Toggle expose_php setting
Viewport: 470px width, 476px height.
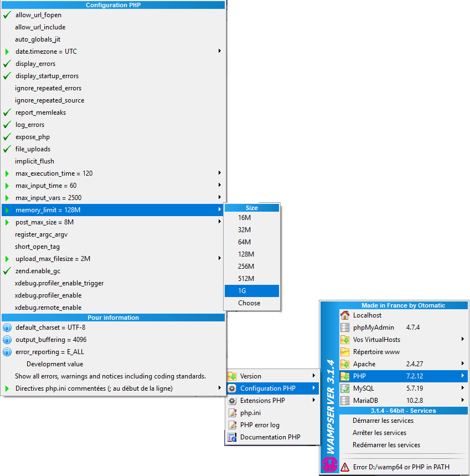click(113, 137)
